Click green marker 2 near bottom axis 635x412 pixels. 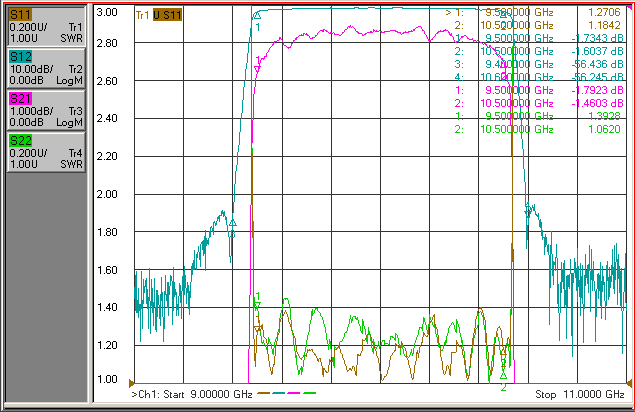tap(503, 375)
